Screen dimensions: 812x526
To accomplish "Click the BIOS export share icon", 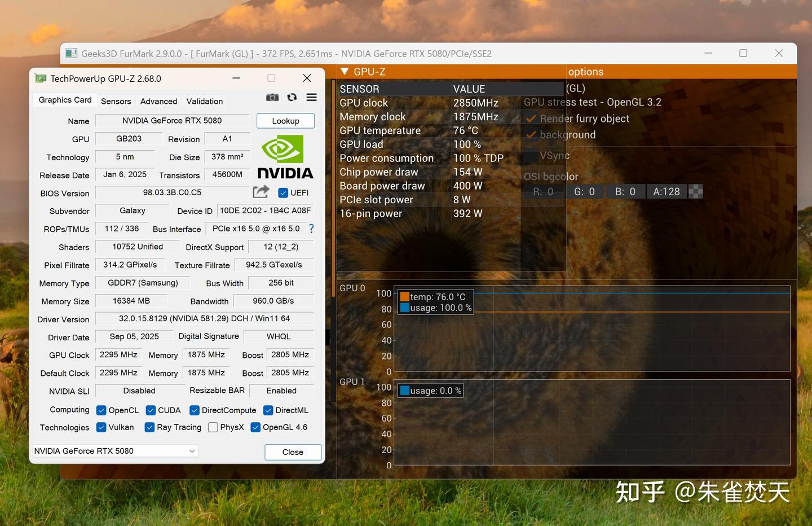I will pyautogui.click(x=261, y=192).
